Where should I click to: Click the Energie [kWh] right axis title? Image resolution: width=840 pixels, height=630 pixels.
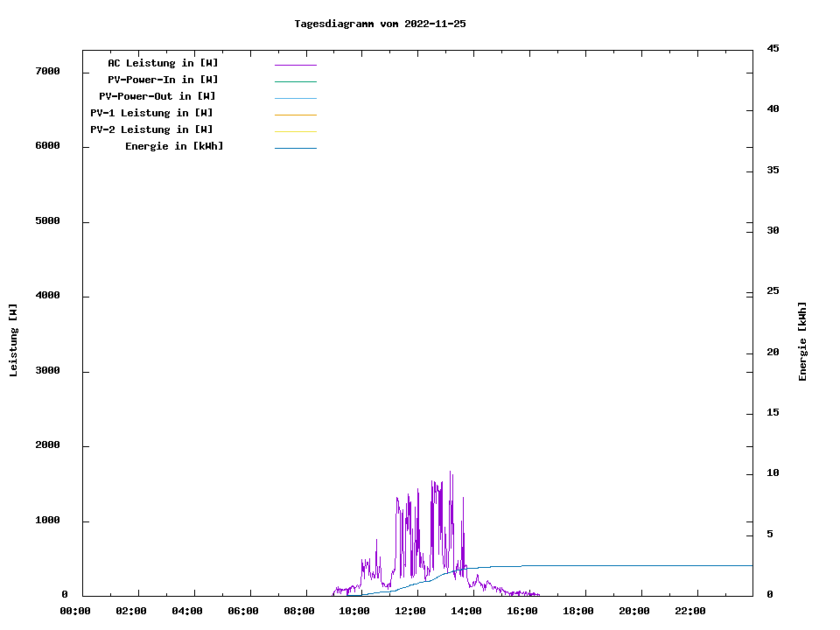(802, 341)
